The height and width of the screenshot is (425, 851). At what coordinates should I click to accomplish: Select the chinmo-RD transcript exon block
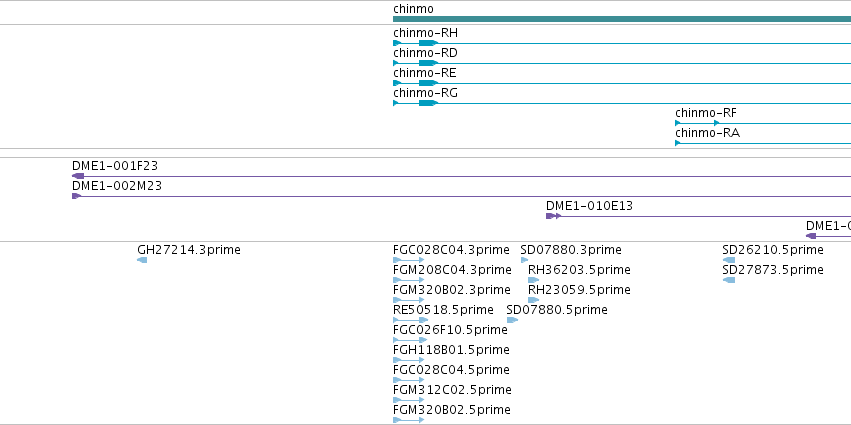[428, 63]
